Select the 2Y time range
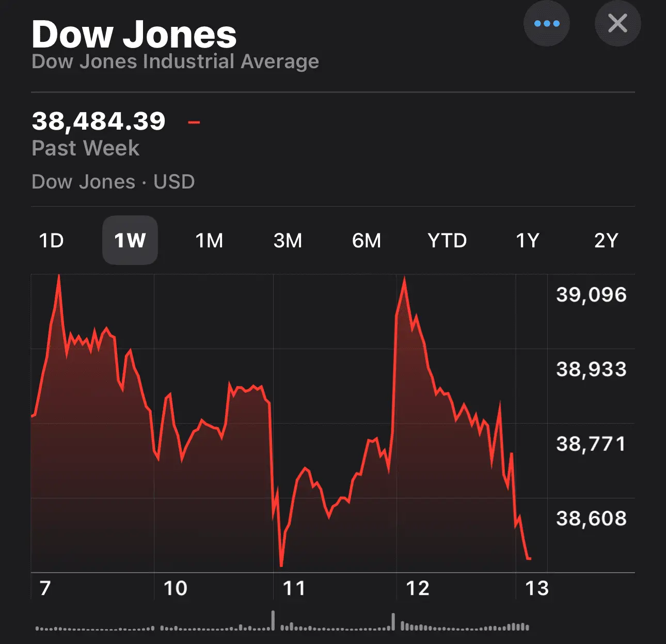The height and width of the screenshot is (644, 666). click(606, 241)
